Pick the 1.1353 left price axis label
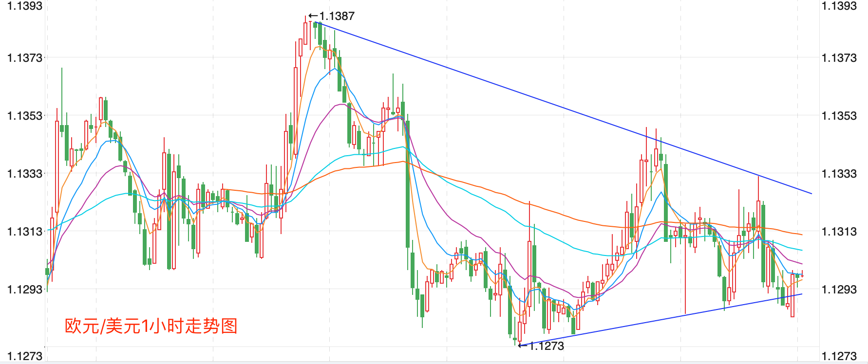 click(25, 116)
